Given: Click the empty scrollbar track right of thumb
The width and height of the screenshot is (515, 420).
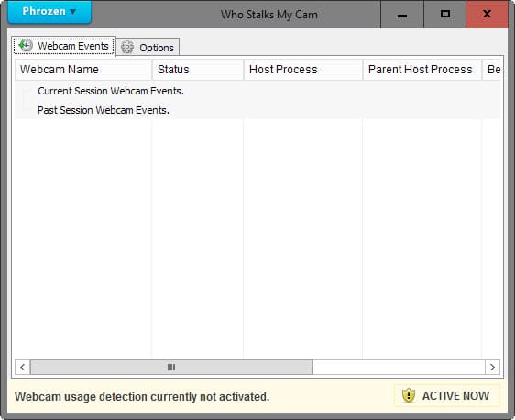Looking at the screenshot, I should 399,367.
